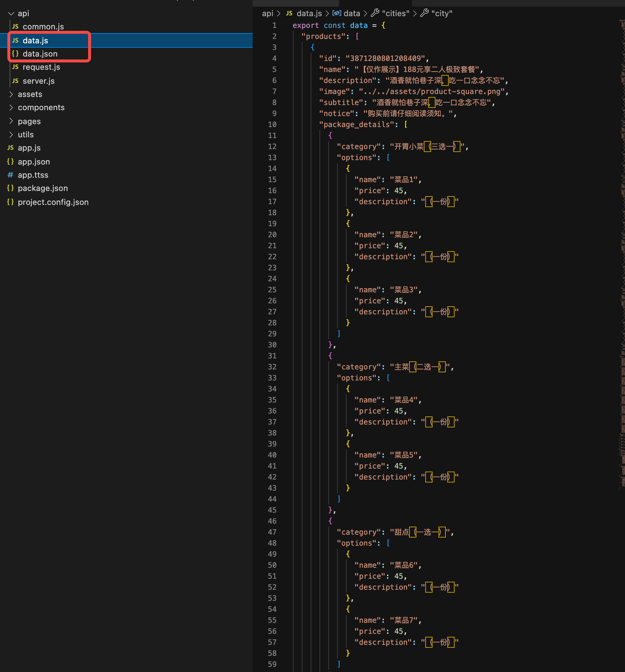Click the hash icon beside app.ttss
625x672 pixels.
point(10,175)
